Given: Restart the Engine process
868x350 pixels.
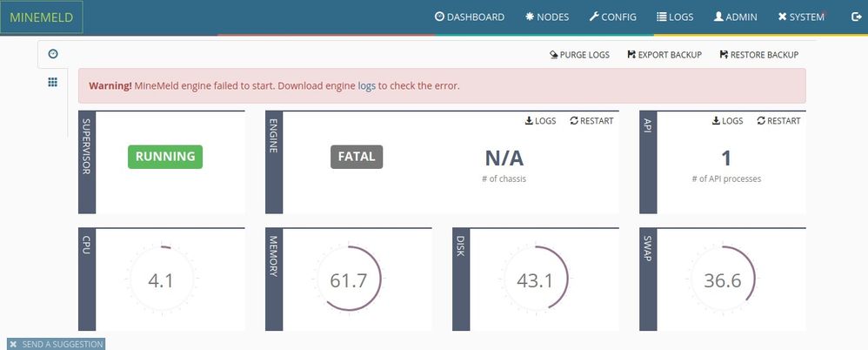Looking at the screenshot, I should pos(591,121).
